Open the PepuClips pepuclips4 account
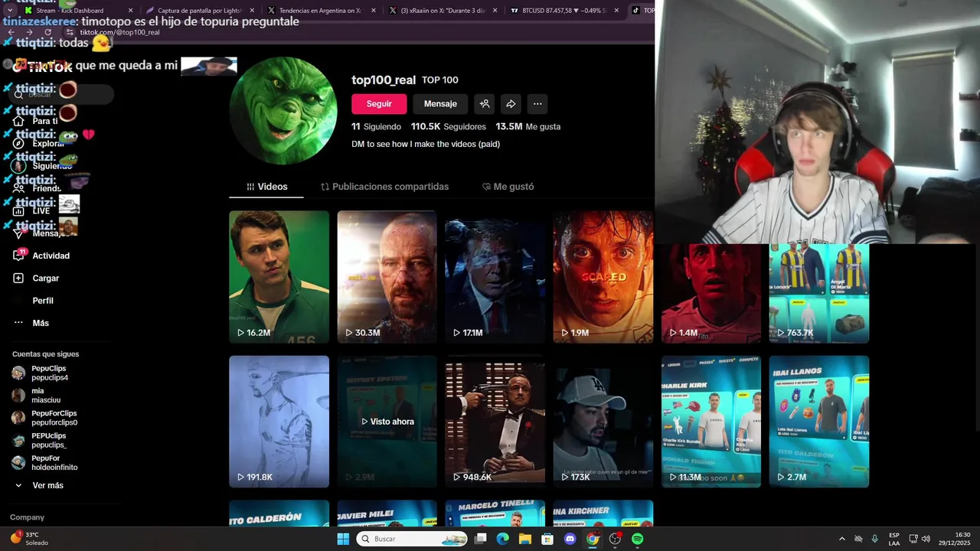Screen dimensions: 980x551 (49, 373)
